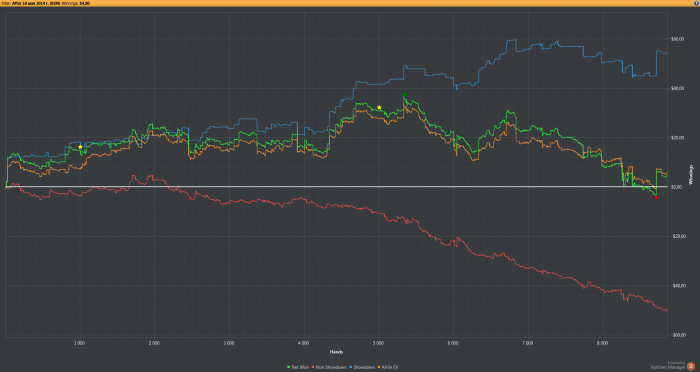Click the blue Showdown color square
Image resolution: width=700 pixels, height=372 pixels.
click(351, 367)
